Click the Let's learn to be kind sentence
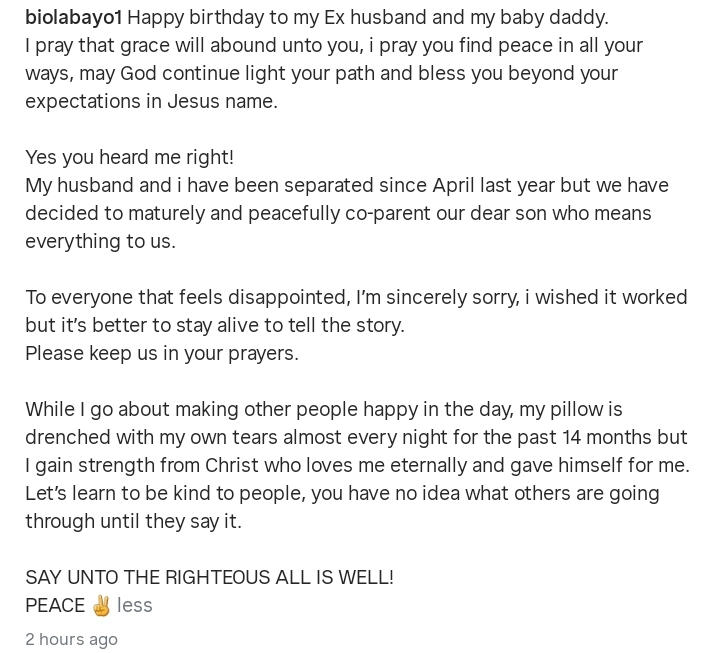720x653 pixels. (342, 493)
